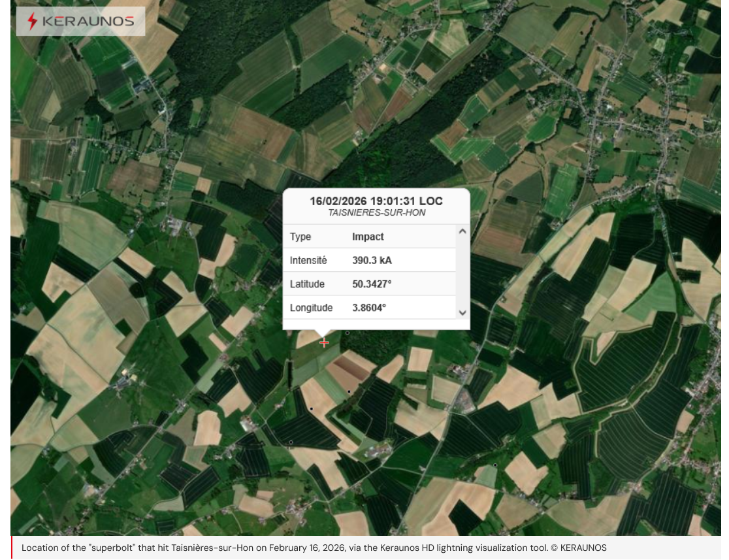Click the 50.3427° latitude value

point(372,284)
